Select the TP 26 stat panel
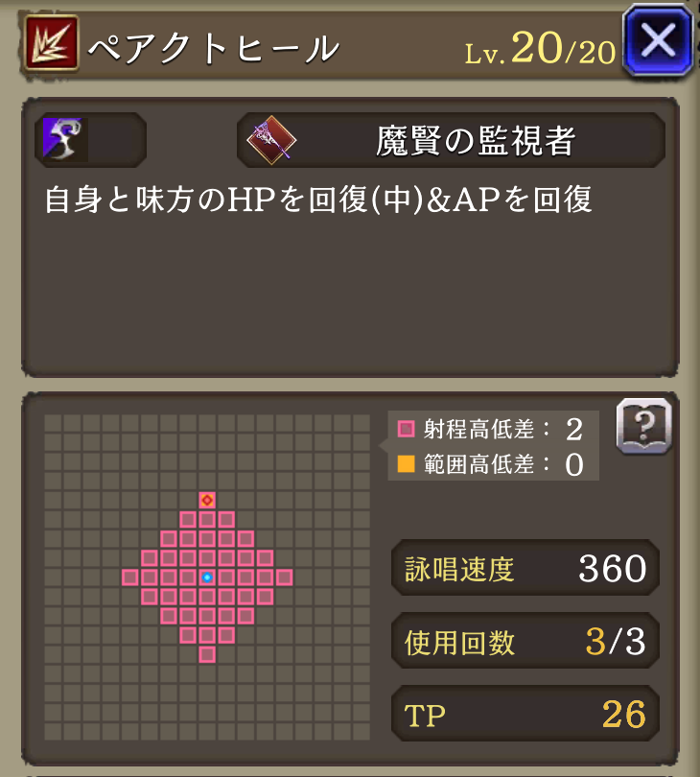 tap(525, 714)
